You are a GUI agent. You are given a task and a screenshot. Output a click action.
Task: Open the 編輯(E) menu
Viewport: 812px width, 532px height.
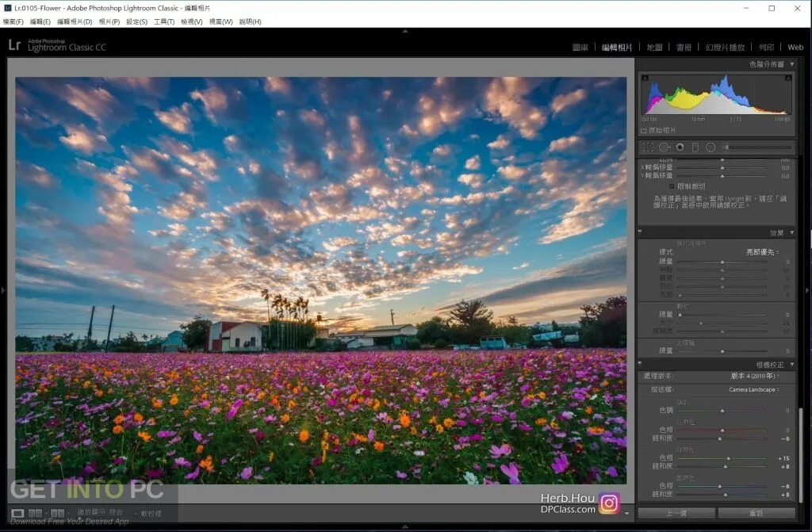40,21
